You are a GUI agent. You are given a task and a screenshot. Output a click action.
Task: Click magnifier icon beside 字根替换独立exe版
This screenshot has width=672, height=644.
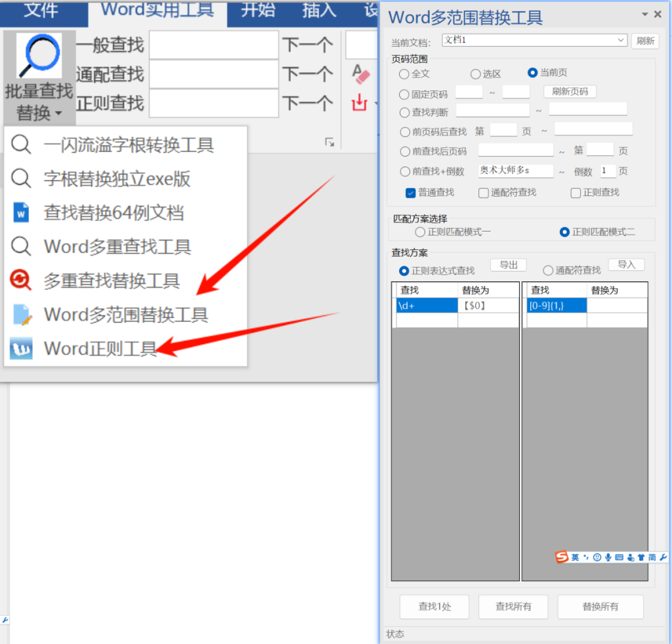21,178
